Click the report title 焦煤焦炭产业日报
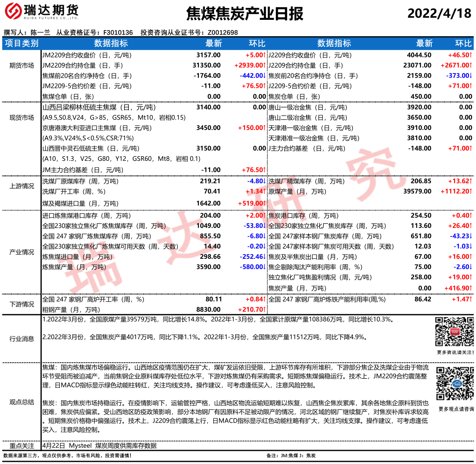The width and height of the screenshot is (476, 464). click(x=245, y=14)
